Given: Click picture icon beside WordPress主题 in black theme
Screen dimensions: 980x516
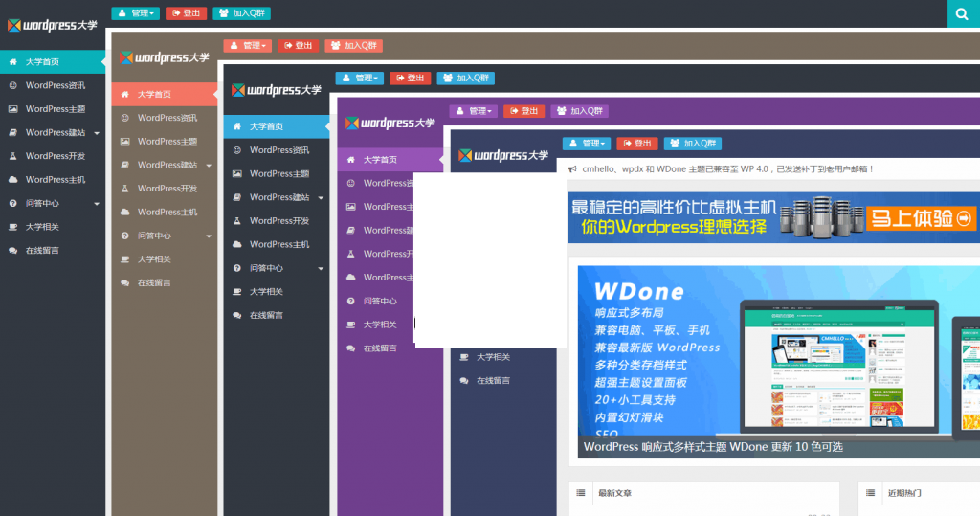Looking at the screenshot, I should click(x=12, y=109).
